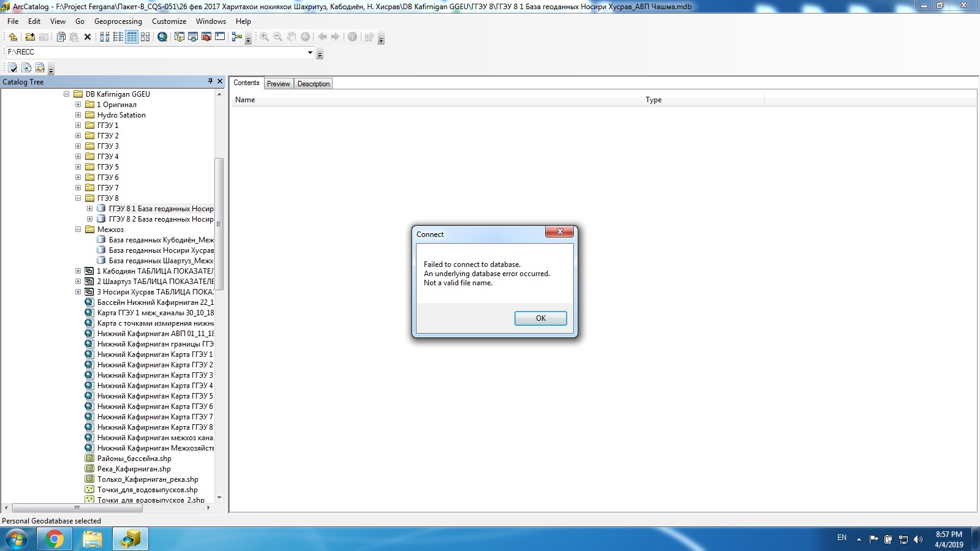980x551 pixels.
Task: Click the Validate Metadata icon
Action: (13, 67)
